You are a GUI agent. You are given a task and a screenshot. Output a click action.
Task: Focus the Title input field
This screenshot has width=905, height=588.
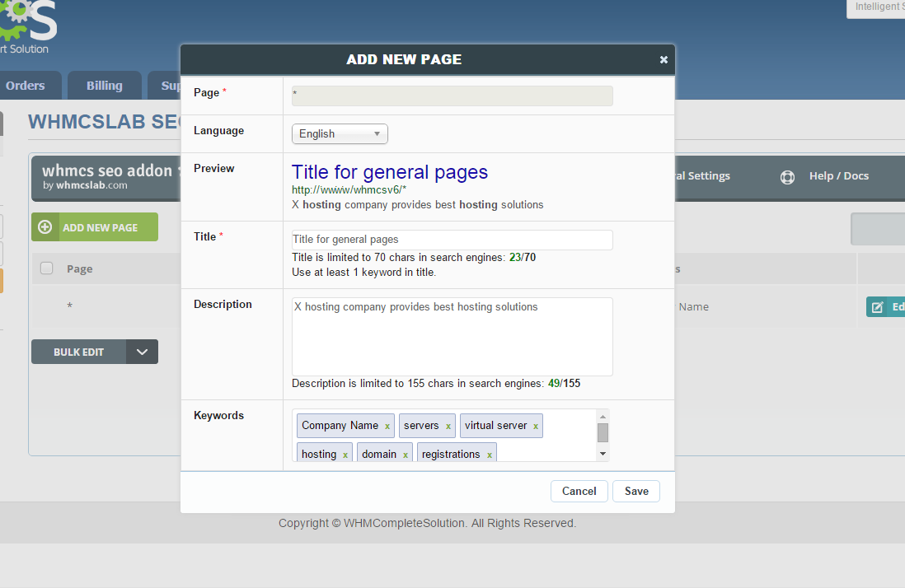pyautogui.click(x=452, y=240)
